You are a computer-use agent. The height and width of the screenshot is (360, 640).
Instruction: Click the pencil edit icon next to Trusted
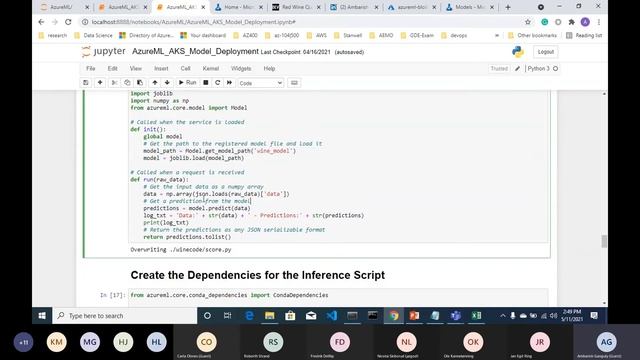pos(517,69)
